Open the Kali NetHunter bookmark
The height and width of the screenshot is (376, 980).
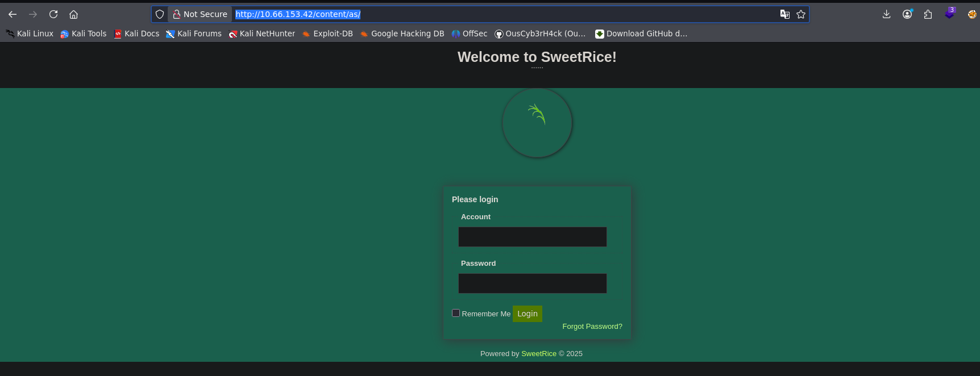[262, 34]
